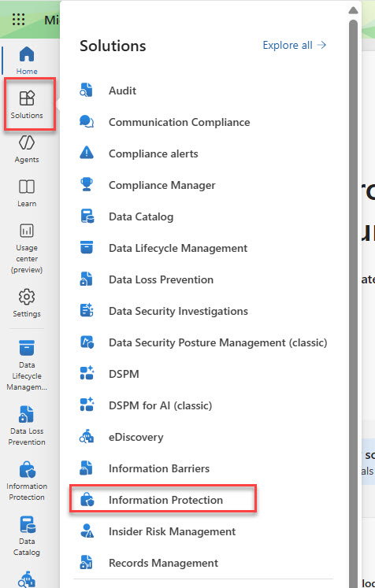Click the Information Protection lock icon in list

pos(87,500)
